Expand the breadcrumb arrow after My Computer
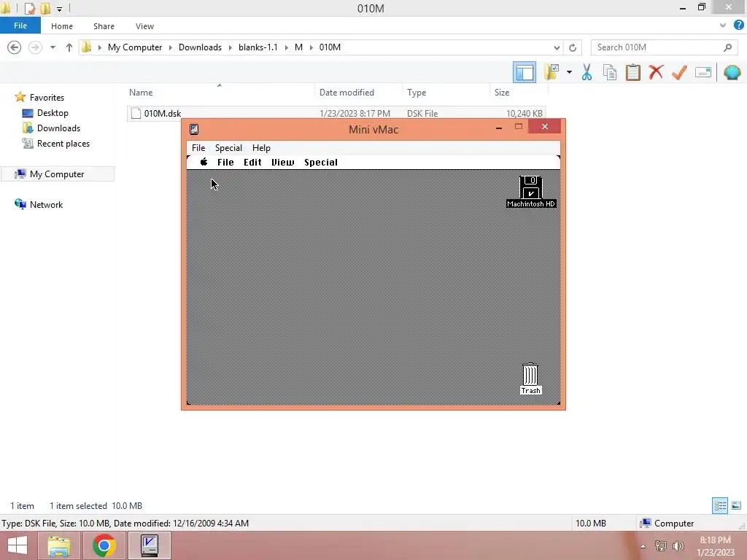Screen dimensions: 747x560 [171, 47]
